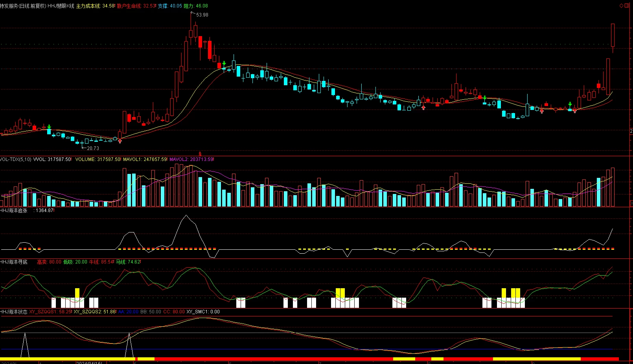
Task: Click the small close icon beside volume panel
Action: (x=631, y=203)
